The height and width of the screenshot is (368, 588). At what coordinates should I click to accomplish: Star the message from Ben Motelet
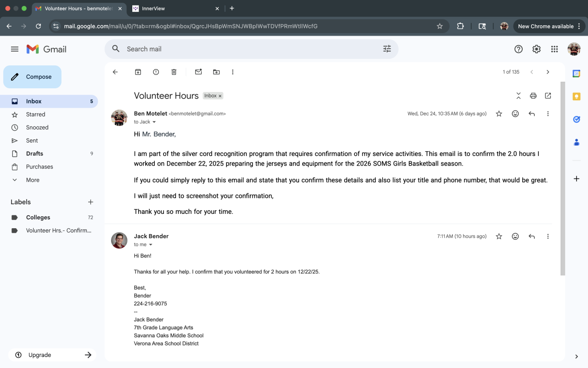click(499, 114)
